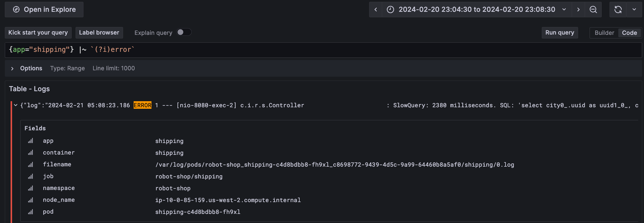
Task: Click Open in Explore button
Action: (x=44, y=10)
